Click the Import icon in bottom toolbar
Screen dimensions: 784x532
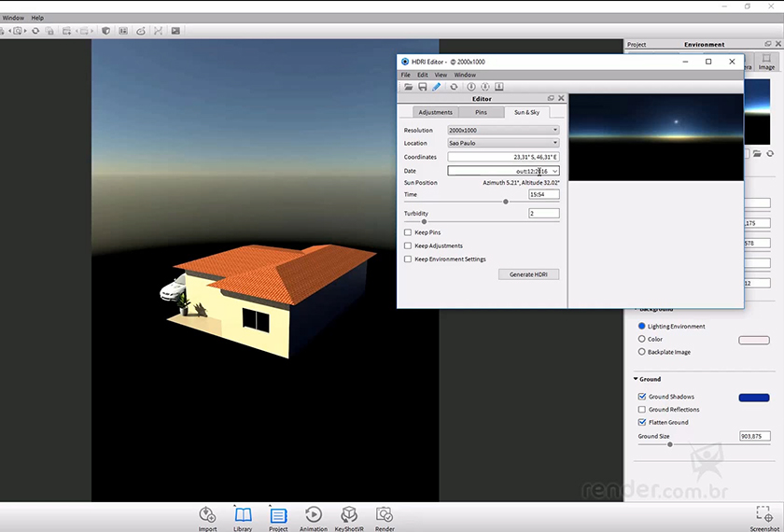[x=207, y=514]
